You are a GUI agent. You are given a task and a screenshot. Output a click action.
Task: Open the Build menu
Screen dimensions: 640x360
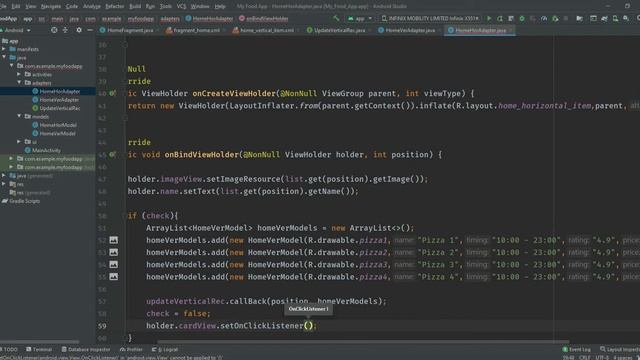pyautogui.click(x=135, y=6)
